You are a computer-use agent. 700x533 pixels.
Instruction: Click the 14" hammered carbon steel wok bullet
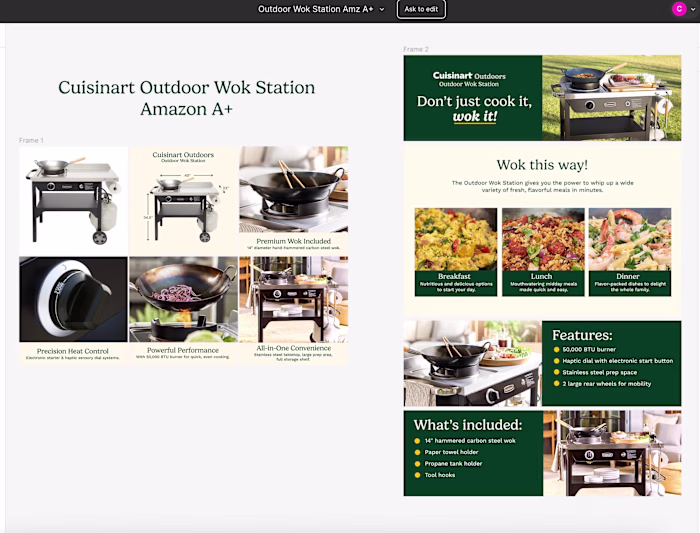[465, 441]
